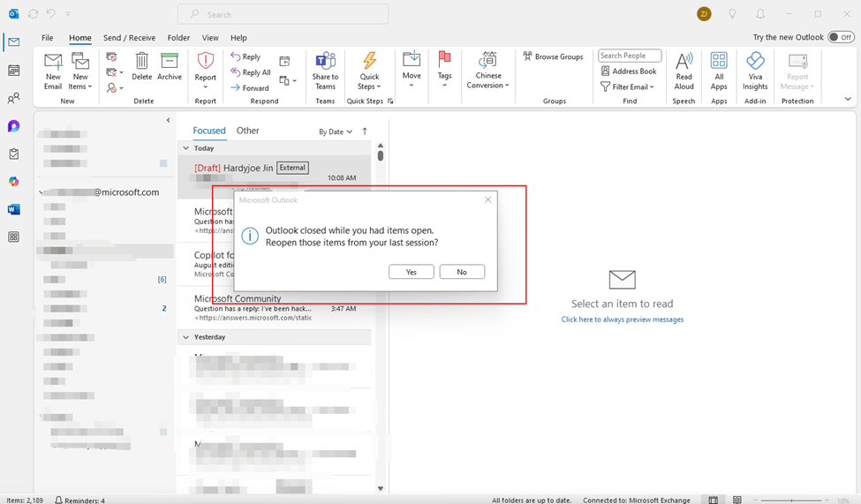Open Move dropdown
Screen dimensions: 861x504
(412, 70)
